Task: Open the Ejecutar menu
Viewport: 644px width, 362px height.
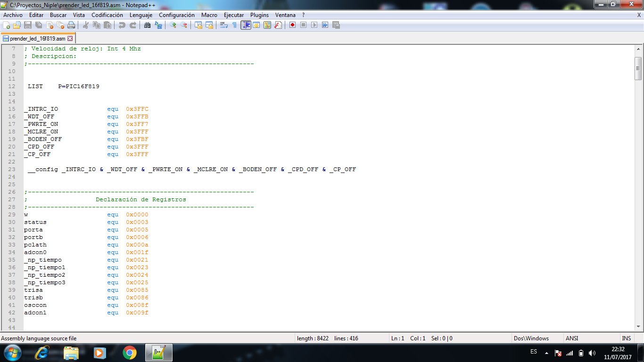Action: pos(234,15)
